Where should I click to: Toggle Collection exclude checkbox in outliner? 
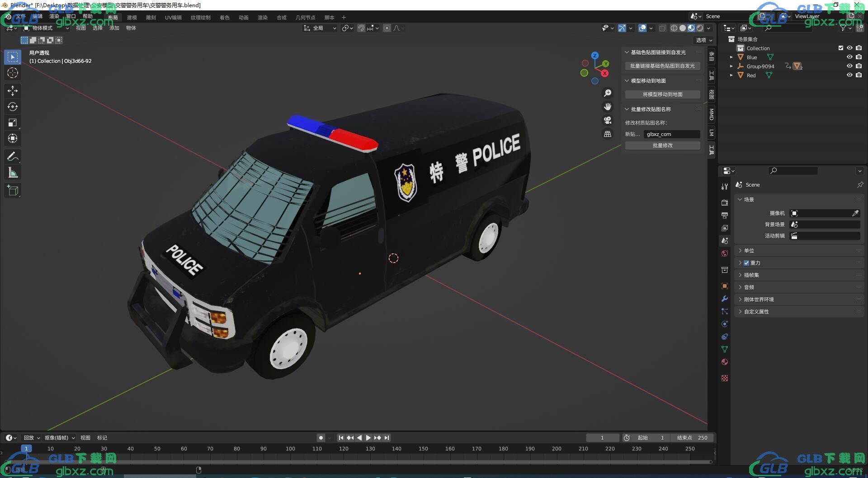tap(841, 48)
